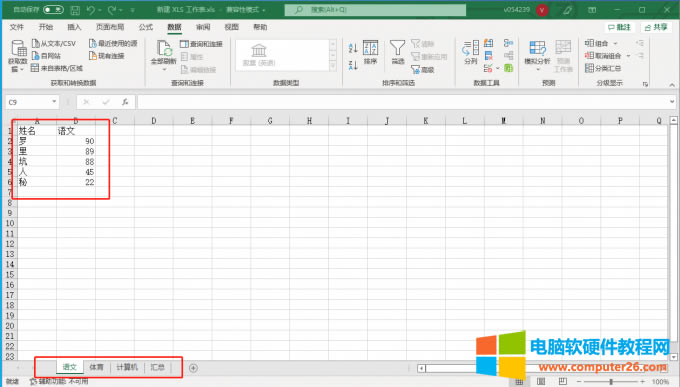Click the Redo arrow in title bar
Viewport: 680px width, 387px height.
(x=112, y=10)
